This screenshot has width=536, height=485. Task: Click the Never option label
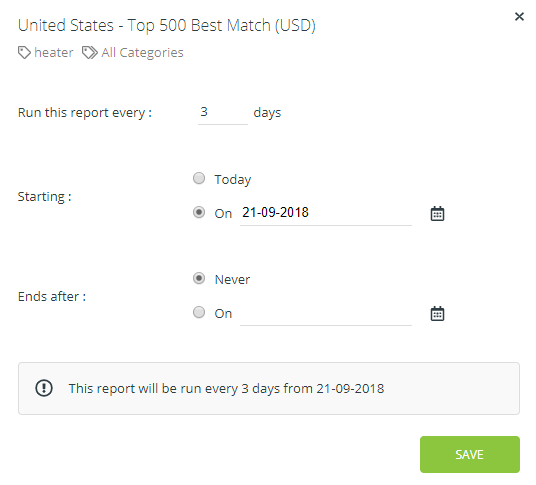tap(232, 280)
